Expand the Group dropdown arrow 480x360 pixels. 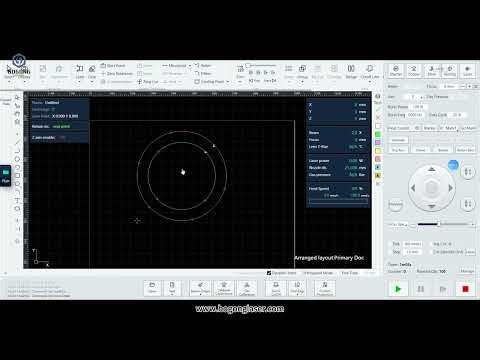click(302, 82)
